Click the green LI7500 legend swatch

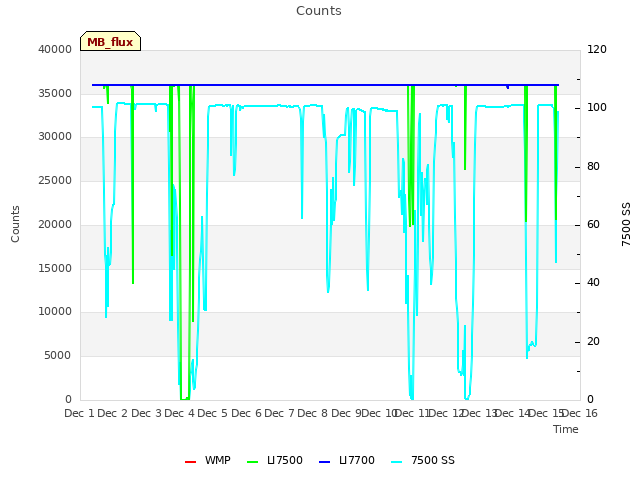(253, 462)
